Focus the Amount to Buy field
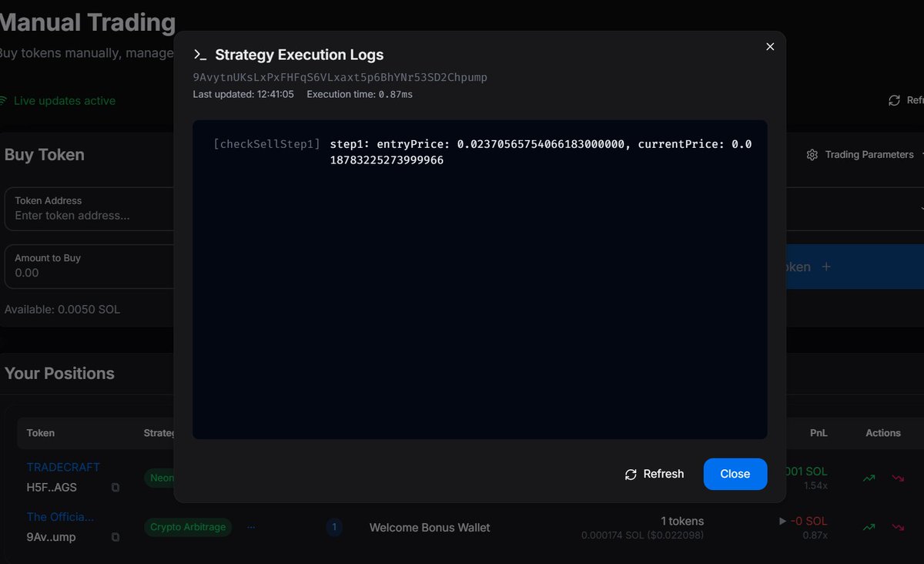The width and height of the screenshot is (924, 564). pos(89,266)
